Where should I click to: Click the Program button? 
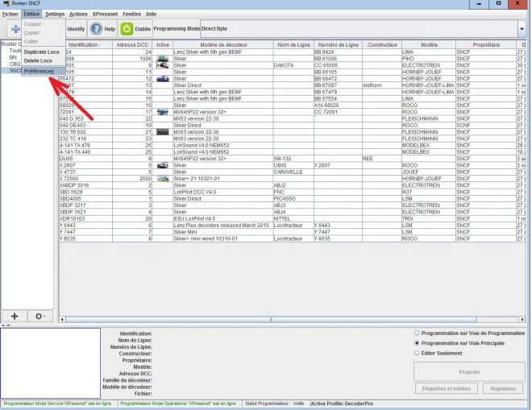(469, 372)
